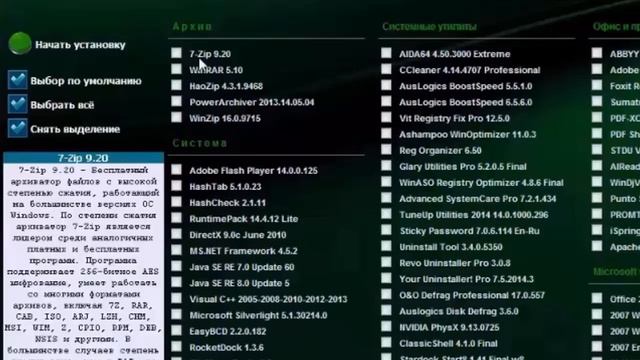Click the 7-Zip 9.20 description panel title
The image size is (640, 360).
[x=83, y=158]
